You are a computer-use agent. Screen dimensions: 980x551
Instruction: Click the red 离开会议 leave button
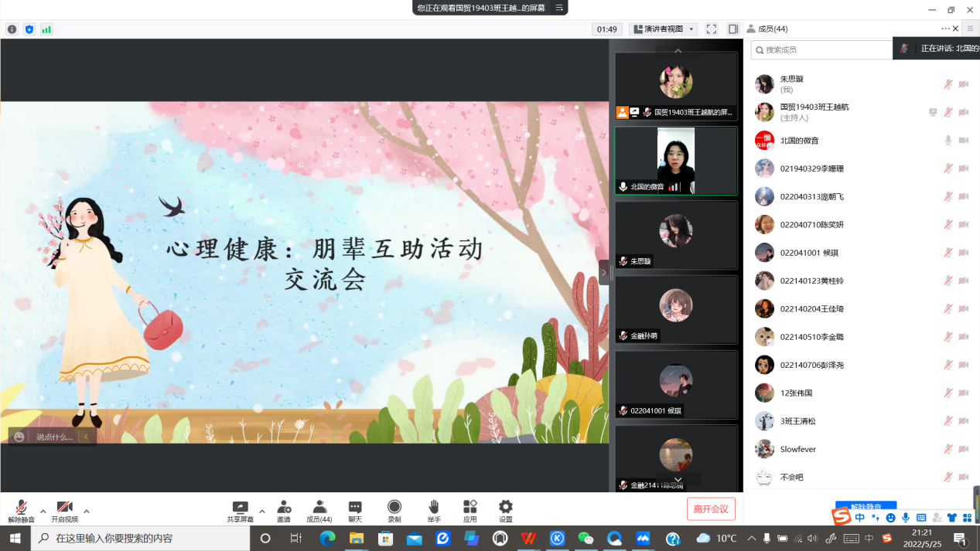(711, 508)
